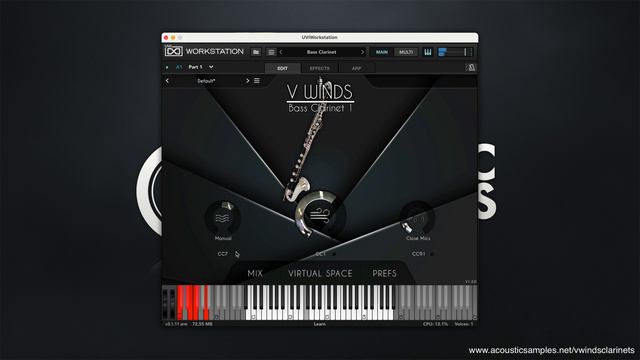640x360 pixels.
Task: Click the Manual label under left knob
Action: pyautogui.click(x=223, y=238)
